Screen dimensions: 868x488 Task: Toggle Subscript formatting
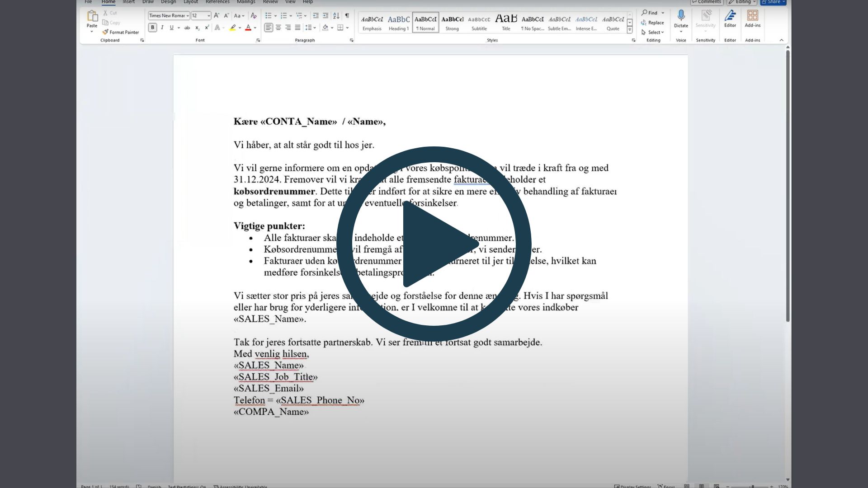pyautogui.click(x=197, y=28)
